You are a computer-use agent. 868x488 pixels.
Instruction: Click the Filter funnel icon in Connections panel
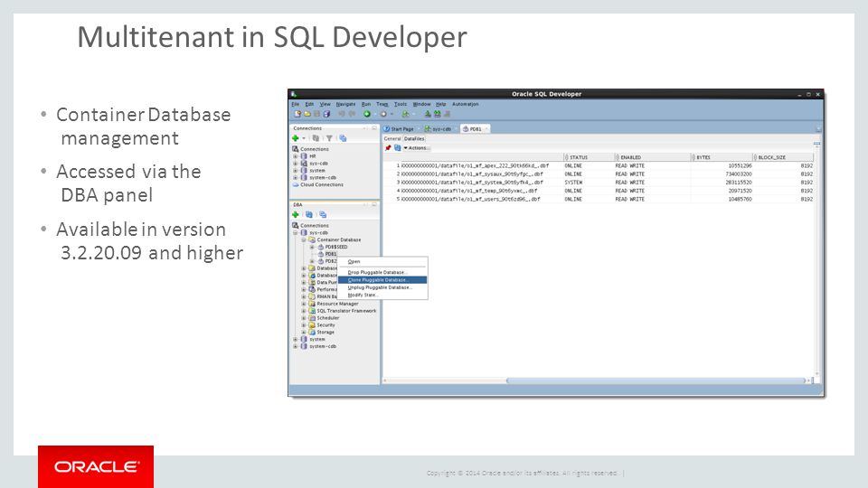tap(329, 138)
